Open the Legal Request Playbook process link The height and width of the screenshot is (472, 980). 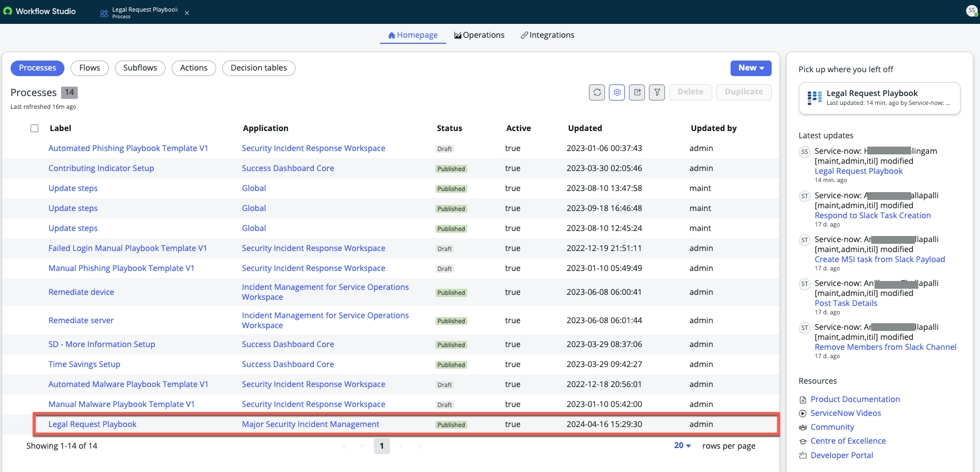coord(92,424)
